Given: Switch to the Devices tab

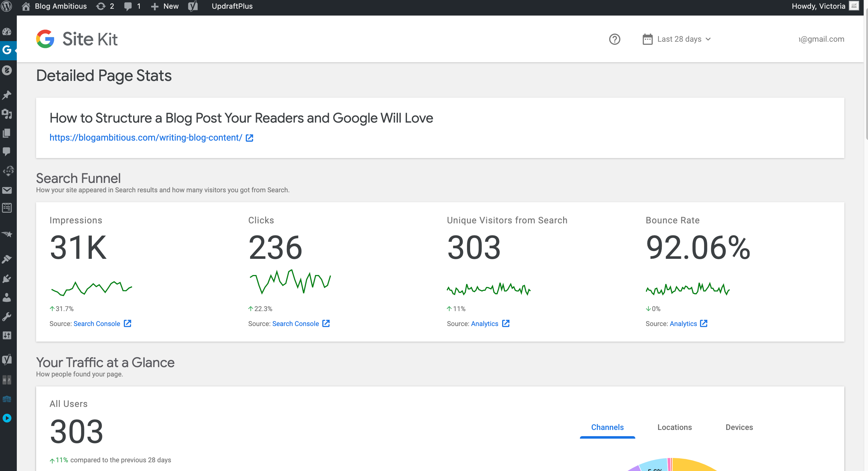Looking at the screenshot, I should (x=740, y=426).
